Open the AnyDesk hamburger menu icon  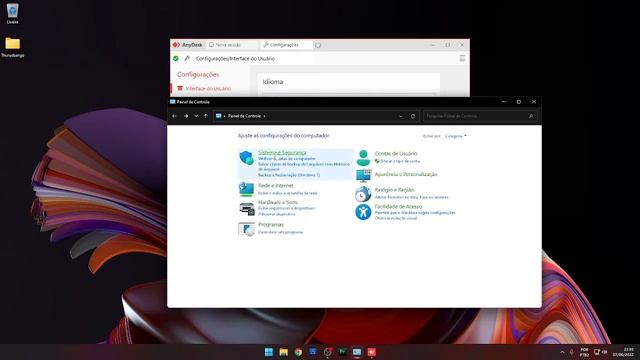[462, 59]
